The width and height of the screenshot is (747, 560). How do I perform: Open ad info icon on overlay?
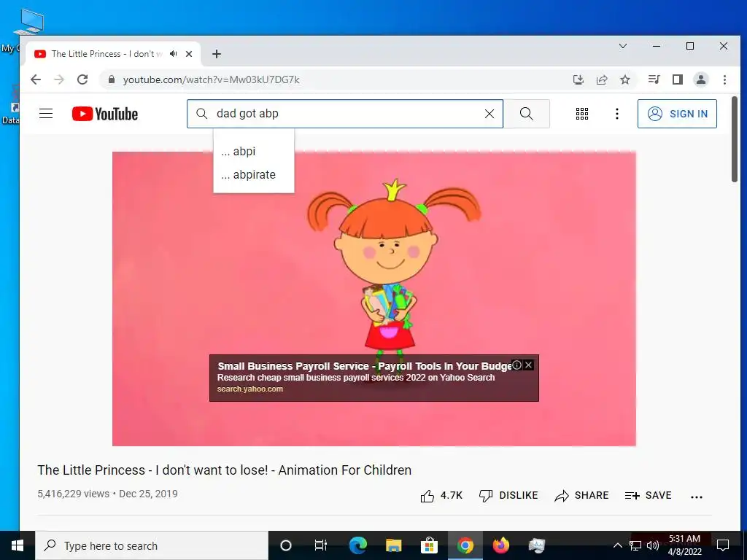click(x=517, y=365)
